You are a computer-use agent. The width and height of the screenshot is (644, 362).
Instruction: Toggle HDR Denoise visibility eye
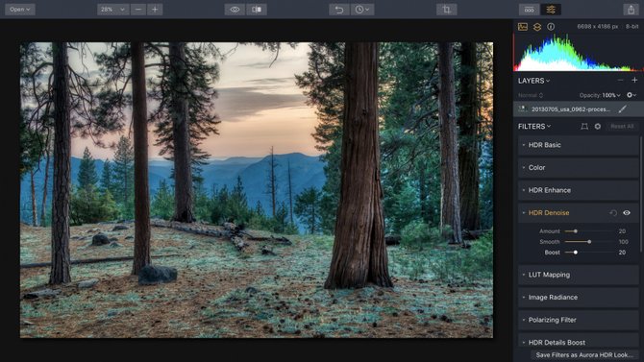627,212
